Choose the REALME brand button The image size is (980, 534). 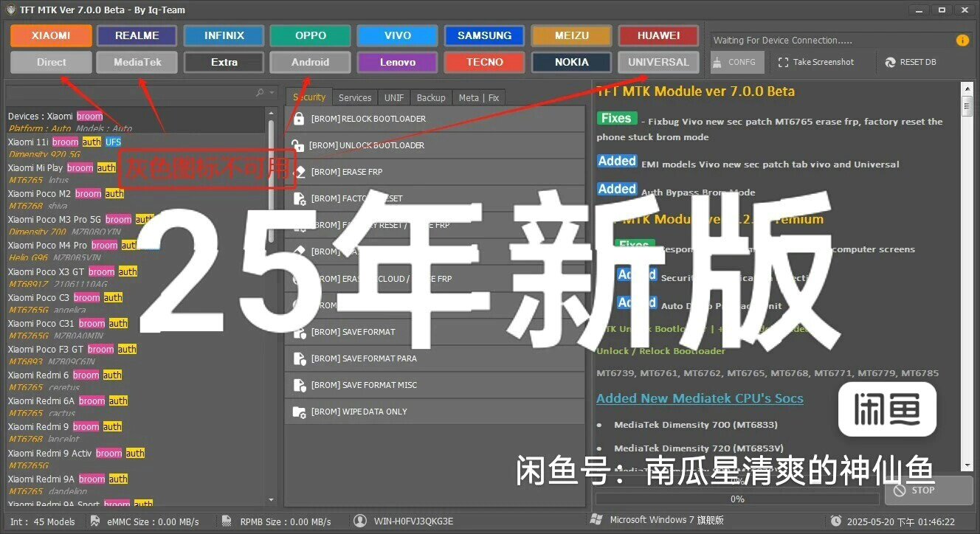pyautogui.click(x=137, y=35)
